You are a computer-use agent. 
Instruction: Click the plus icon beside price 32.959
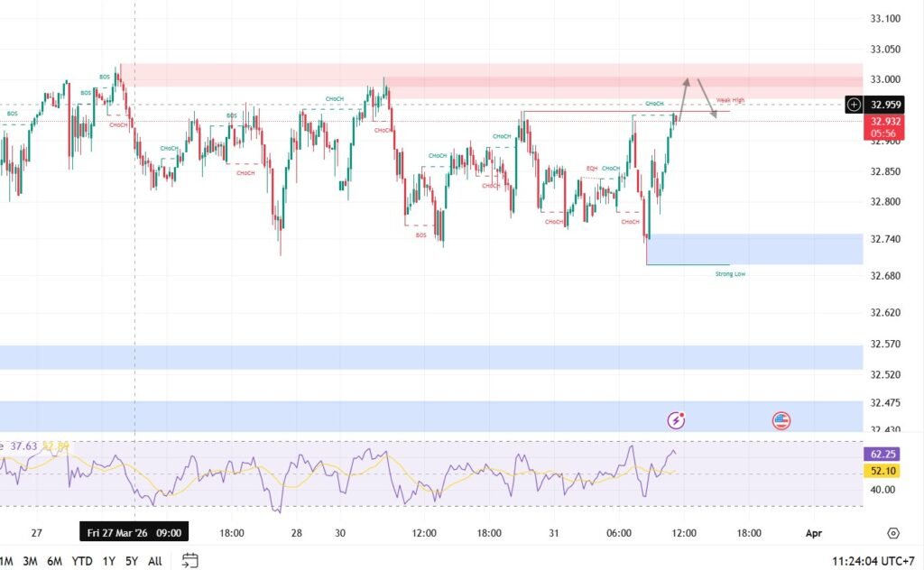pyautogui.click(x=854, y=105)
